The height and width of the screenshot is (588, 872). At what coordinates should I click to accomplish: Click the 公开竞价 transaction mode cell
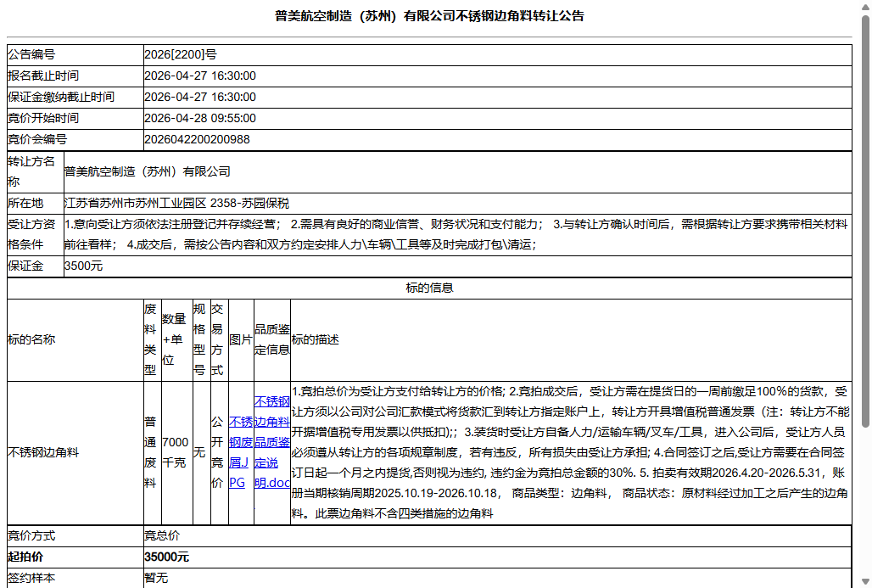[219, 452]
